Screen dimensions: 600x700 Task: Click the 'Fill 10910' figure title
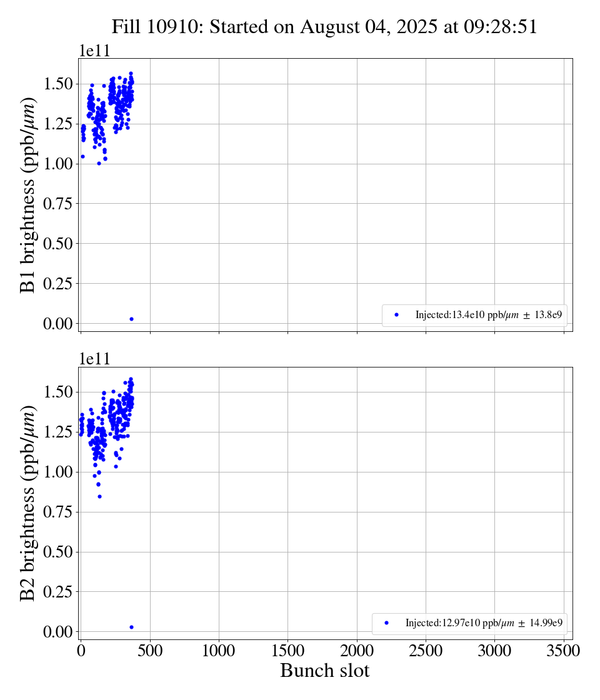tap(324, 27)
